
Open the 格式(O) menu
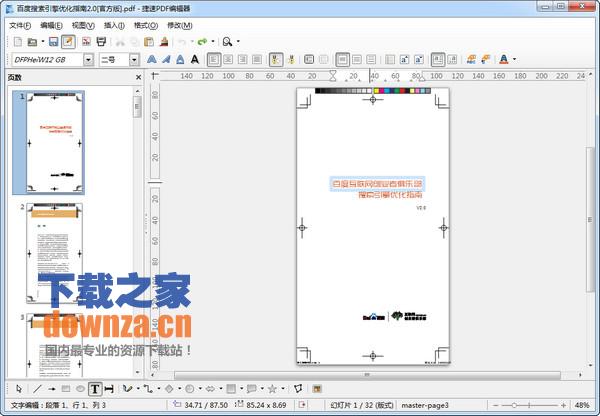click(146, 26)
